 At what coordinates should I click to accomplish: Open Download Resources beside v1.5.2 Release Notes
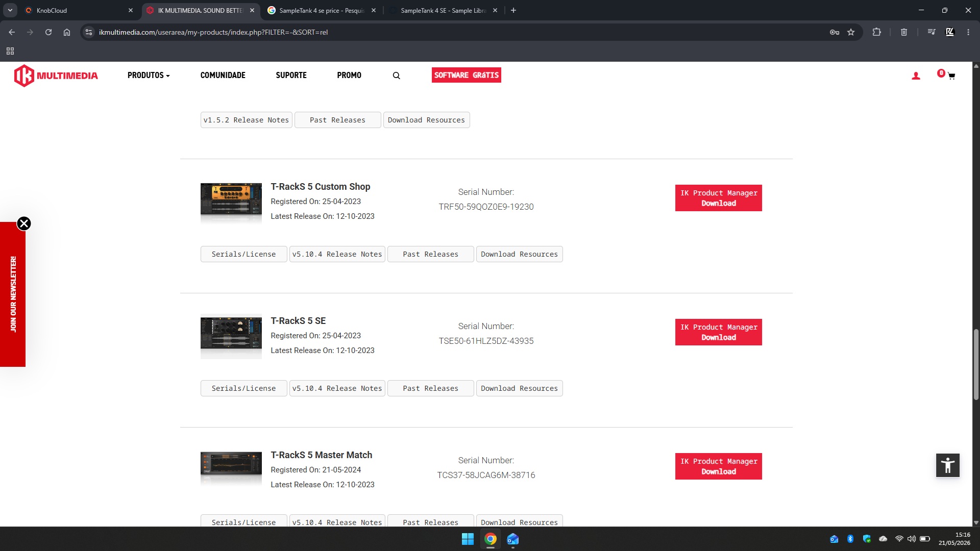426,120
